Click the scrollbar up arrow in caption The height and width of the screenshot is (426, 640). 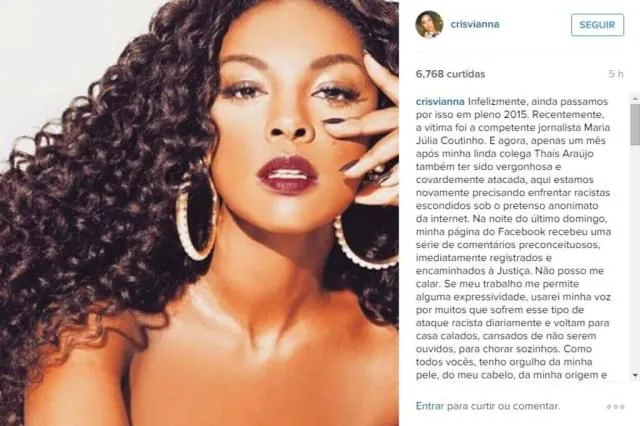(635, 99)
